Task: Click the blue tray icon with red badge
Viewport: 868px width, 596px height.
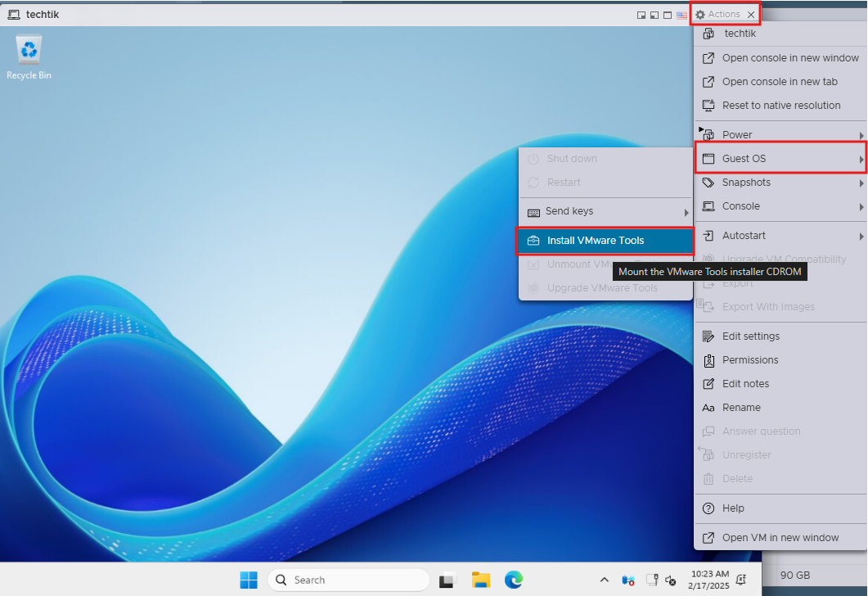Action: [x=627, y=580]
